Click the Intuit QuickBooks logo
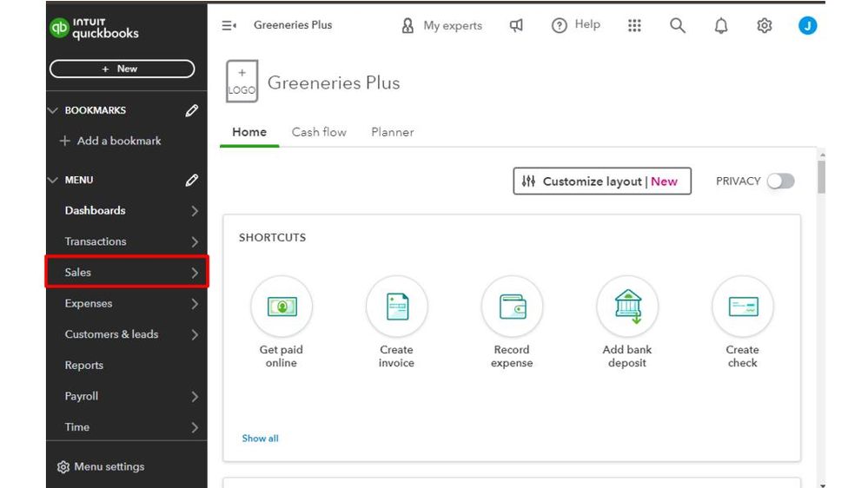 [94, 28]
